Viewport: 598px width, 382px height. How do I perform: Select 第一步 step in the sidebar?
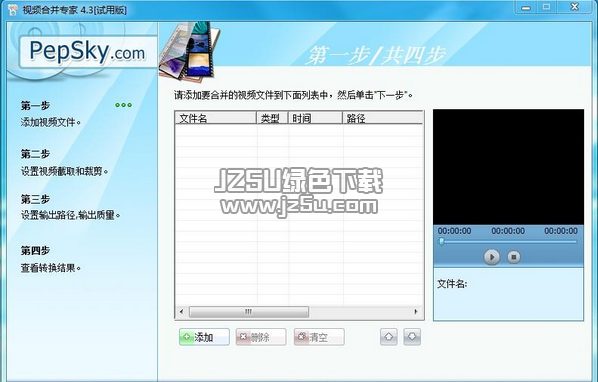(x=35, y=106)
